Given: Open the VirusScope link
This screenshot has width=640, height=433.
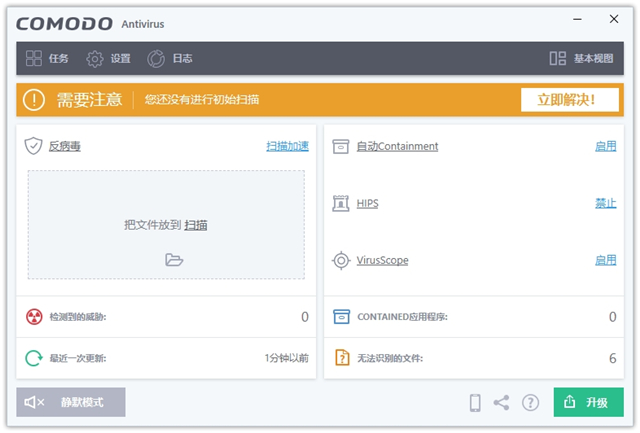Looking at the screenshot, I should tap(382, 260).
